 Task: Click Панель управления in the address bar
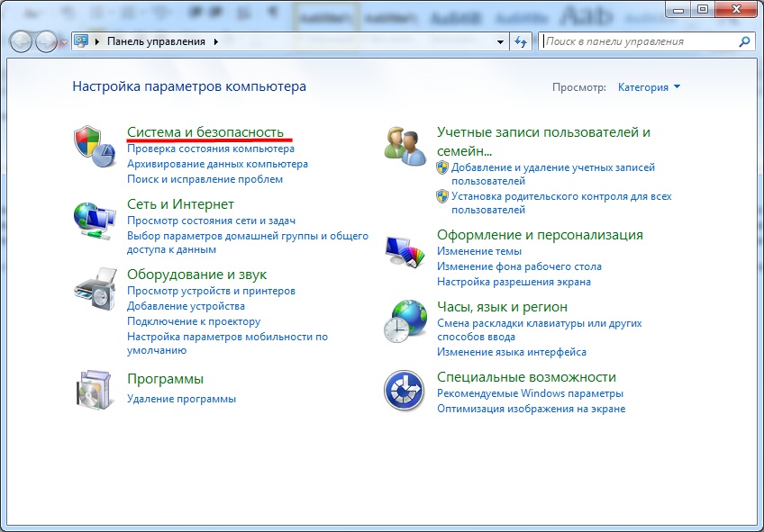(x=156, y=42)
